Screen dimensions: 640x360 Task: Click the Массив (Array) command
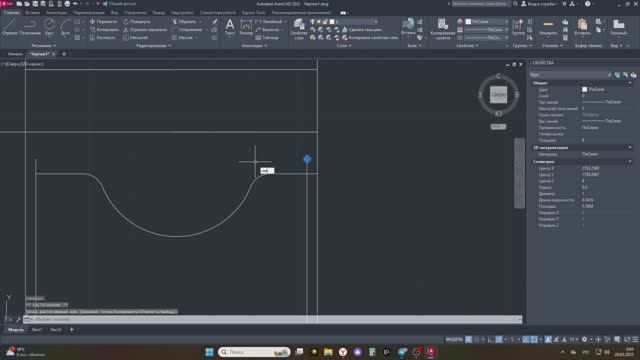[x=182, y=38]
